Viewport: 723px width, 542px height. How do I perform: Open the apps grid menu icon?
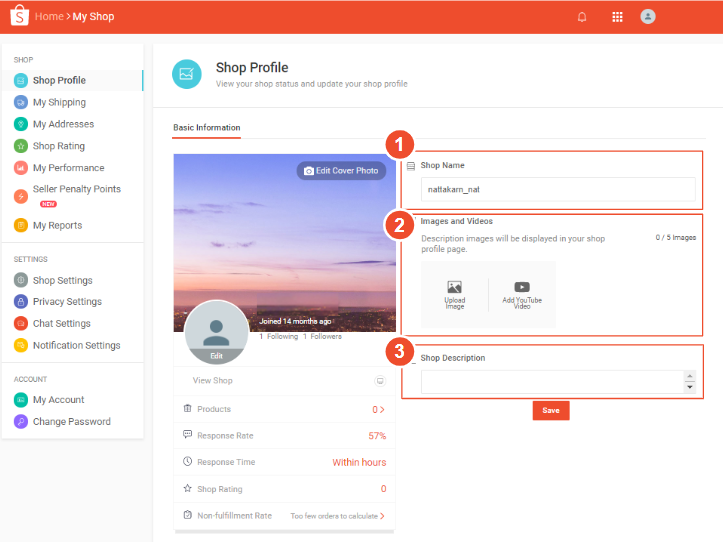pyautogui.click(x=617, y=17)
